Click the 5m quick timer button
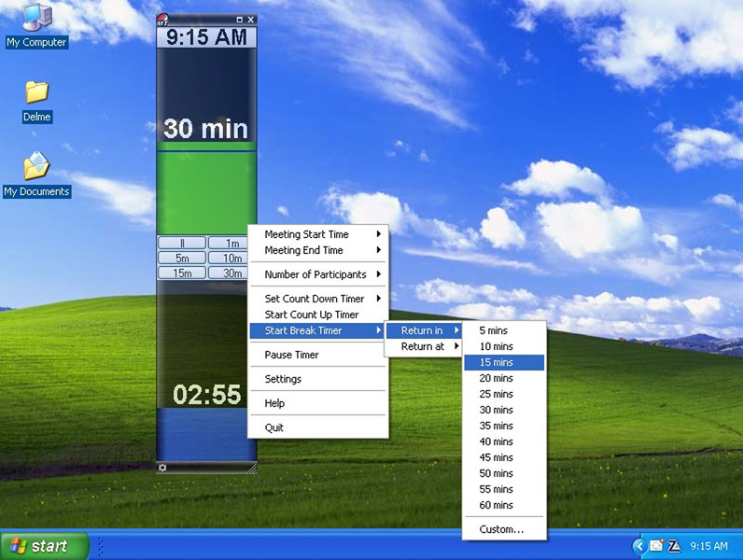 tap(182, 258)
